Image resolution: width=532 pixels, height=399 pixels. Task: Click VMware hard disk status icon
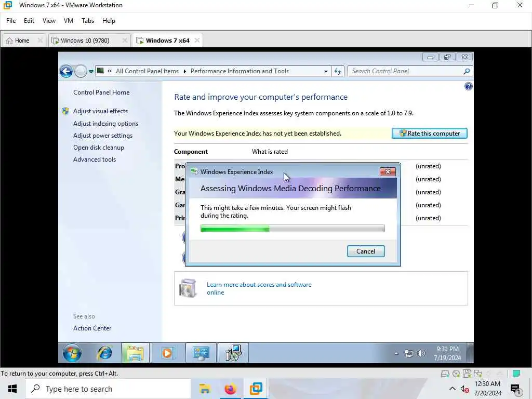(445, 374)
